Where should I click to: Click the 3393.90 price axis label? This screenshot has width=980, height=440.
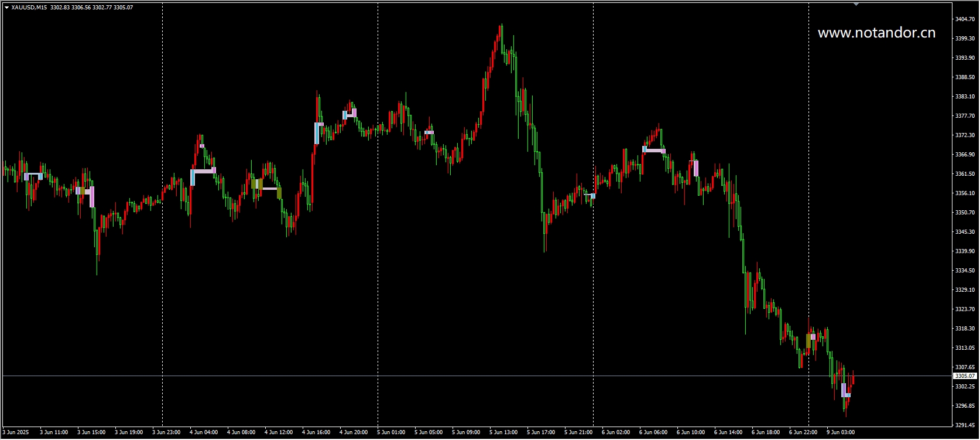965,58
